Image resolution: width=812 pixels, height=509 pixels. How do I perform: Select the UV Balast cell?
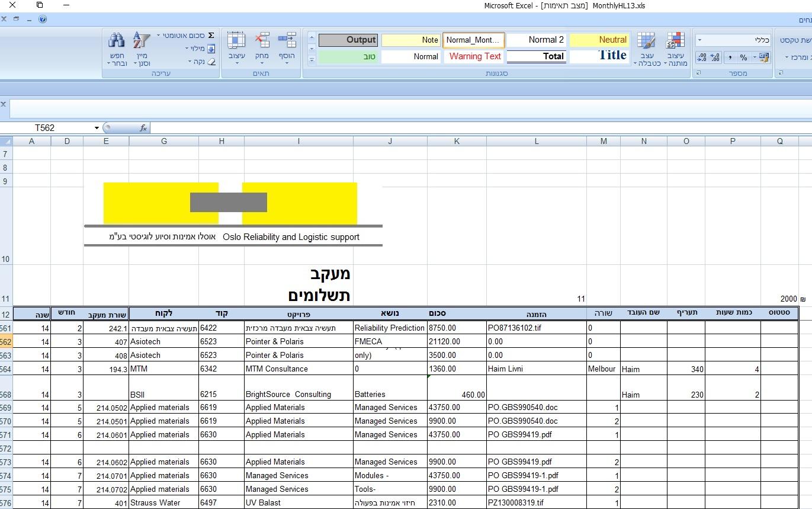click(x=299, y=502)
